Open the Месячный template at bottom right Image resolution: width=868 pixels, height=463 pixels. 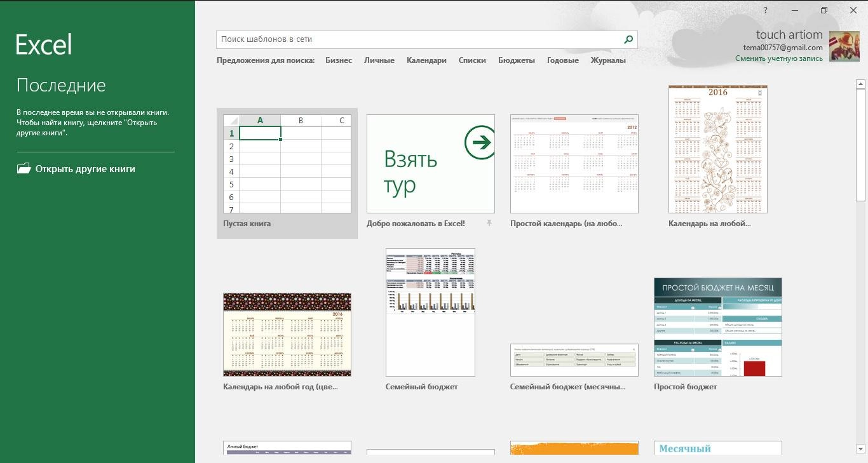718,448
